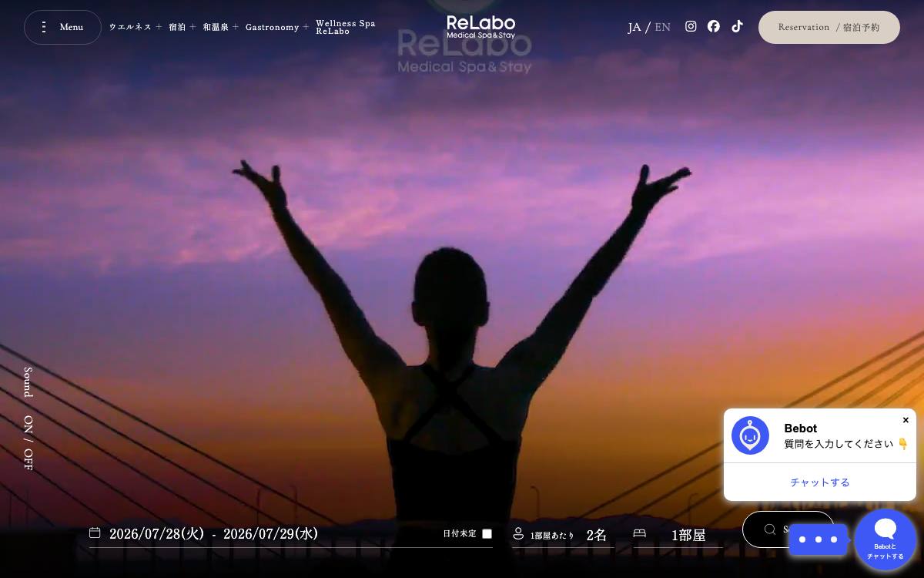Open the TikTok page icon

pyautogui.click(x=737, y=26)
